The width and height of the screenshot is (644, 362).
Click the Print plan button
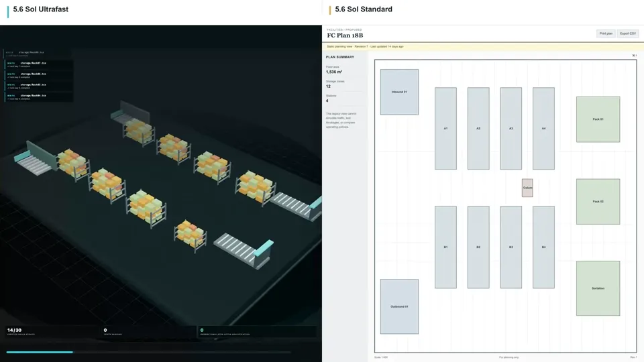605,34
